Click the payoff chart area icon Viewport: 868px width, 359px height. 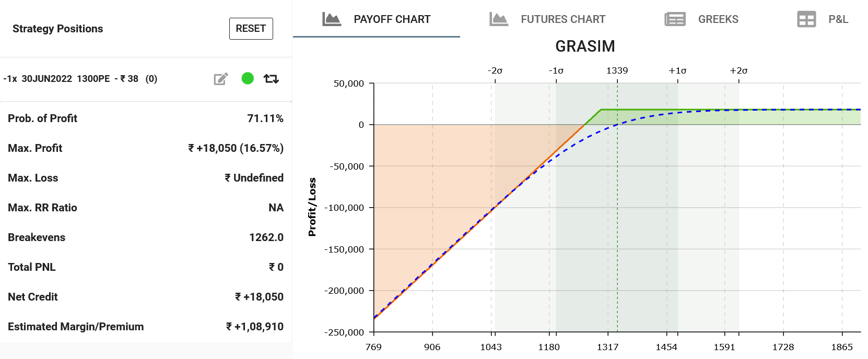[332, 19]
